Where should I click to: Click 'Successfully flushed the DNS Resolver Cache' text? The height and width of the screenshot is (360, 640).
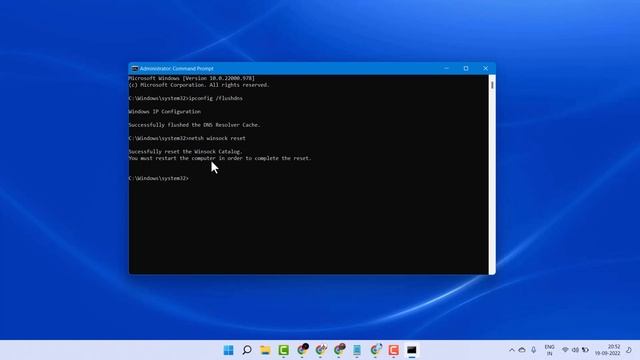coord(194,125)
